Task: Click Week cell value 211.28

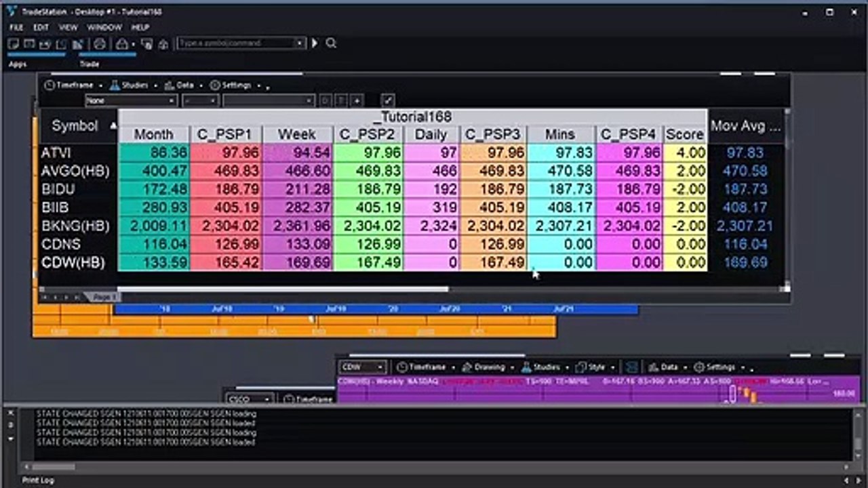Action: tap(297, 189)
